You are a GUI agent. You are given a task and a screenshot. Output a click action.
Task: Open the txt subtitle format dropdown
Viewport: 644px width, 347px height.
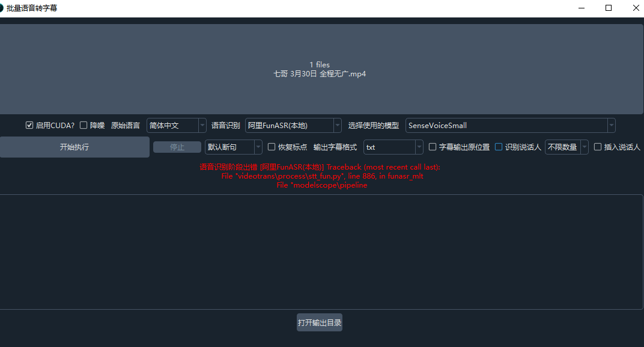[x=393, y=147]
